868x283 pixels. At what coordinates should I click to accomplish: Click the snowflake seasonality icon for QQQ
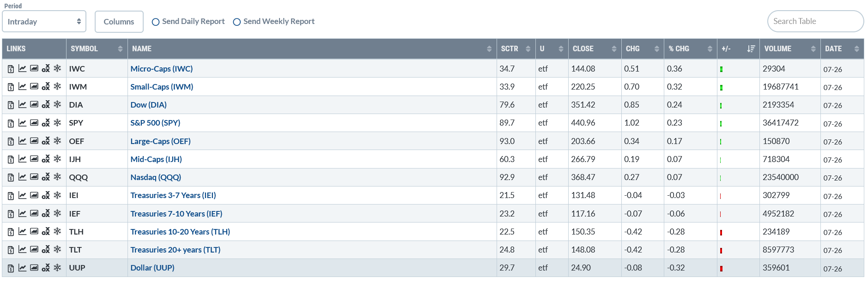57,177
